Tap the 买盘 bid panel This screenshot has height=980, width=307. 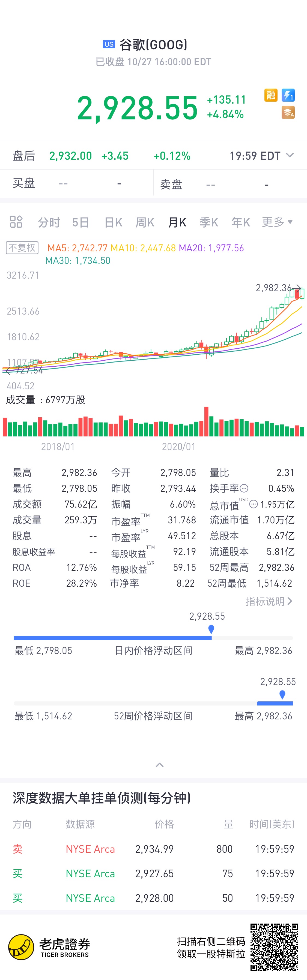pos(76,183)
